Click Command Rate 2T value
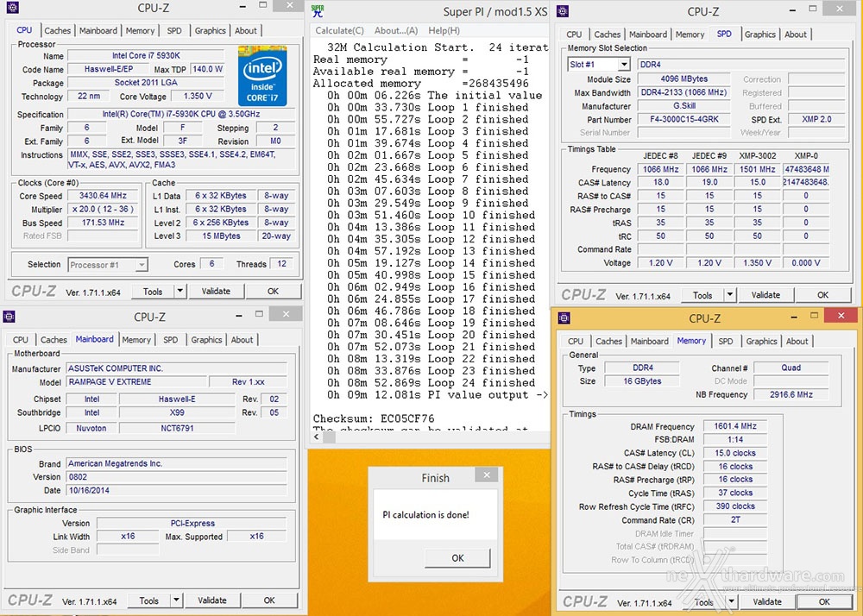The height and width of the screenshot is (616, 863). pos(735,519)
